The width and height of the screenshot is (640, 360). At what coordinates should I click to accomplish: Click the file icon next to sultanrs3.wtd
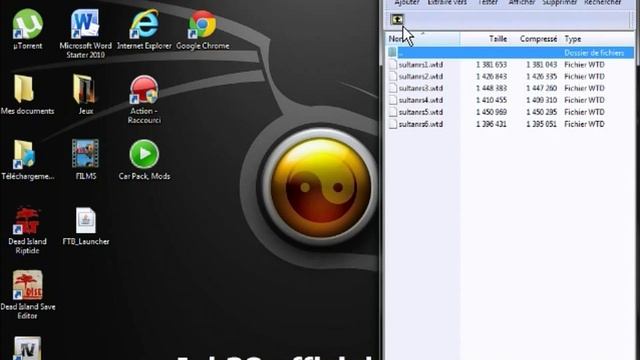click(393, 88)
